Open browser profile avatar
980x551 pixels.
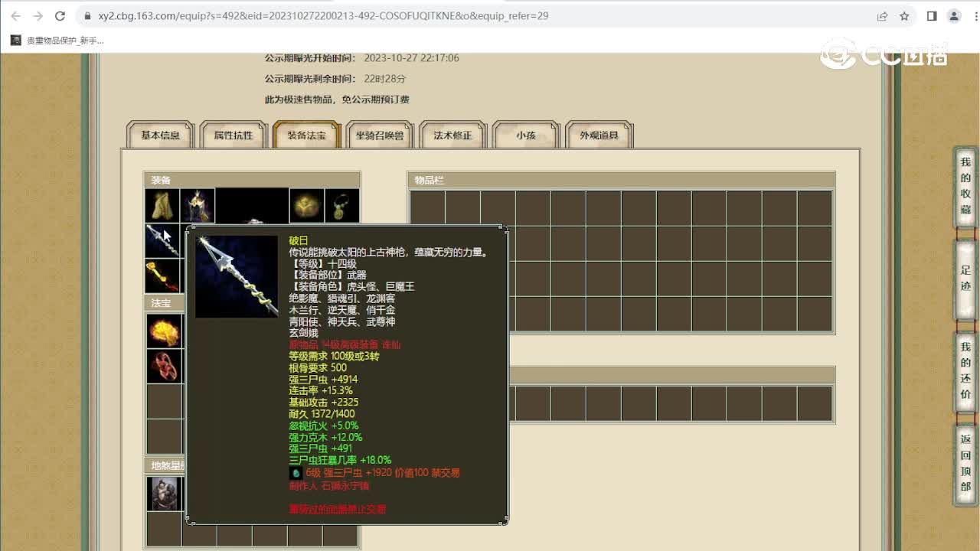pyautogui.click(x=954, y=15)
